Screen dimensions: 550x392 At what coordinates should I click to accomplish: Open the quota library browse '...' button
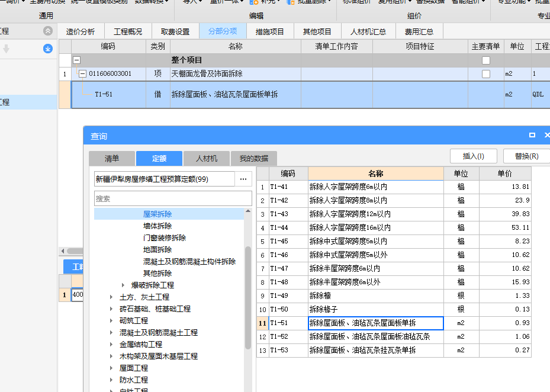pos(243,179)
